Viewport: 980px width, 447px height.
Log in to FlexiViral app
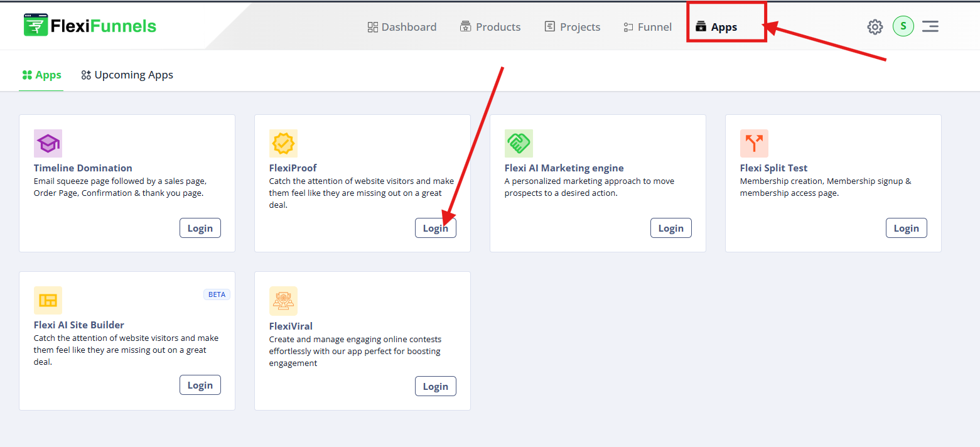pyautogui.click(x=436, y=386)
